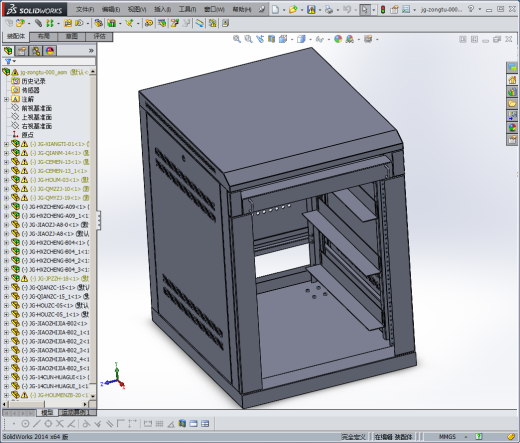Click the rebuild traffic light icon

(x=383, y=9)
